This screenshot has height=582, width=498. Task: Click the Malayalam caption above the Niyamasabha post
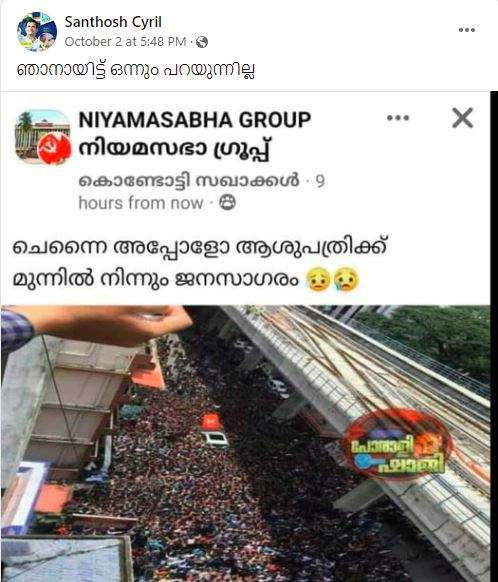point(136,70)
